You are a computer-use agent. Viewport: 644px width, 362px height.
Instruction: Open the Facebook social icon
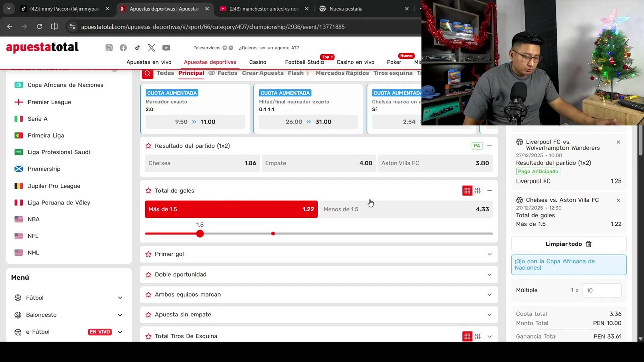click(x=123, y=48)
